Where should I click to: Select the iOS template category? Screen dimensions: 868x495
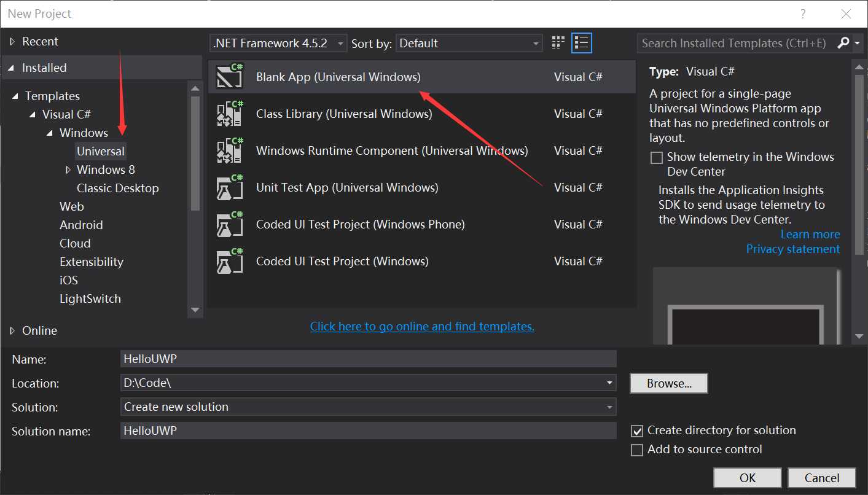(x=69, y=280)
